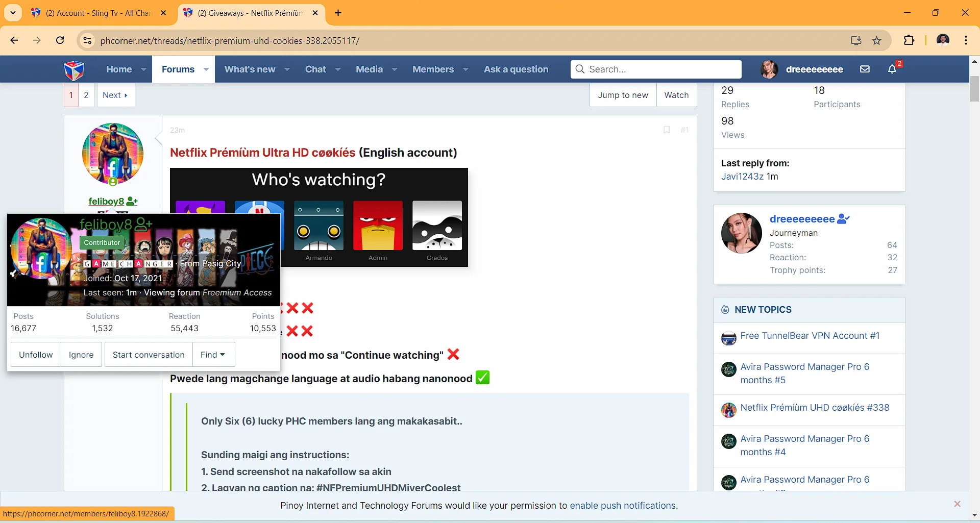Click the followed icon beside dreeeeeeeee sidebar name
This screenshot has height=523, width=980.
tap(844, 219)
